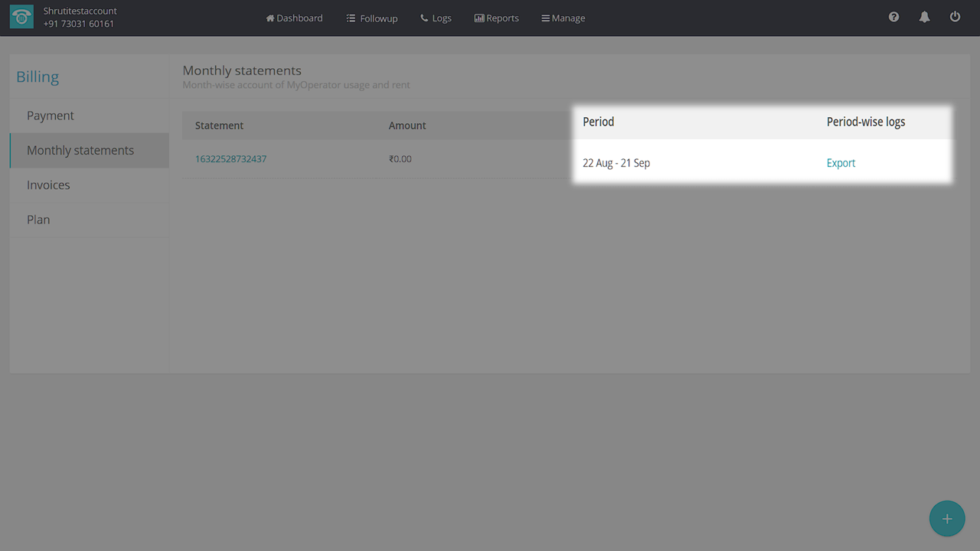Click the teal plus floating button
The height and width of the screenshot is (551, 980).
[947, 519]
